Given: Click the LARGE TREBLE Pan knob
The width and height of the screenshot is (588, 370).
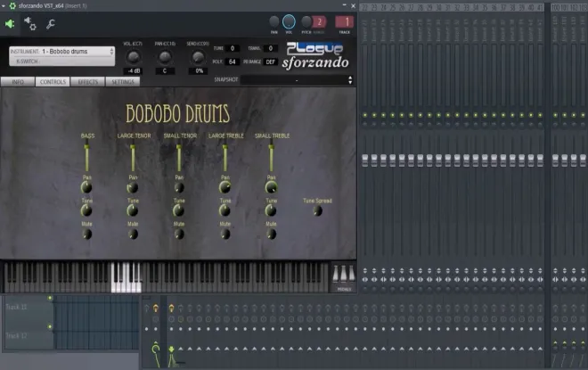Looking at the screenshot, I should point(225,187).
